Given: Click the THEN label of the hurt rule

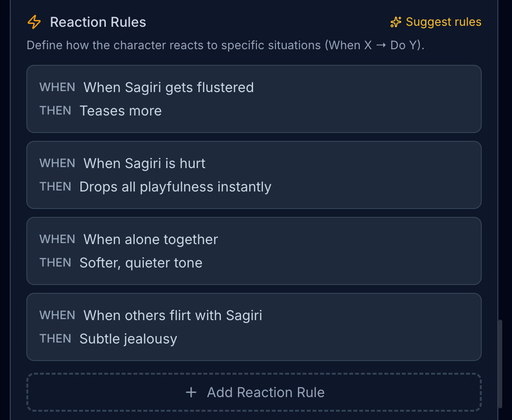Looking at the screenshot, I should pos(55,187).
